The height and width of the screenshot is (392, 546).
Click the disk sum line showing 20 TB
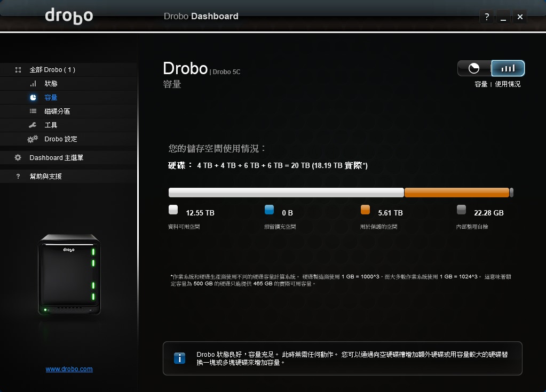(268, 165)
